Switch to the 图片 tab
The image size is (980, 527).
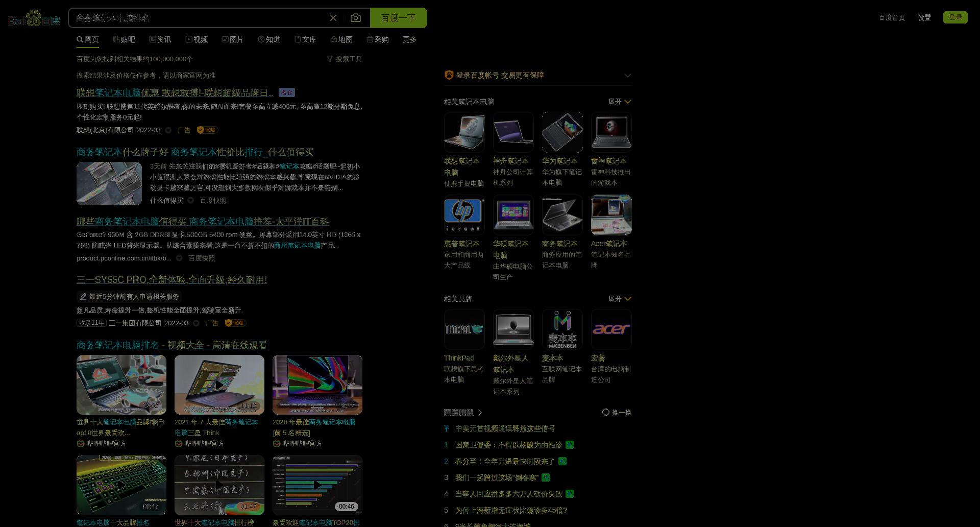[233, 39]
